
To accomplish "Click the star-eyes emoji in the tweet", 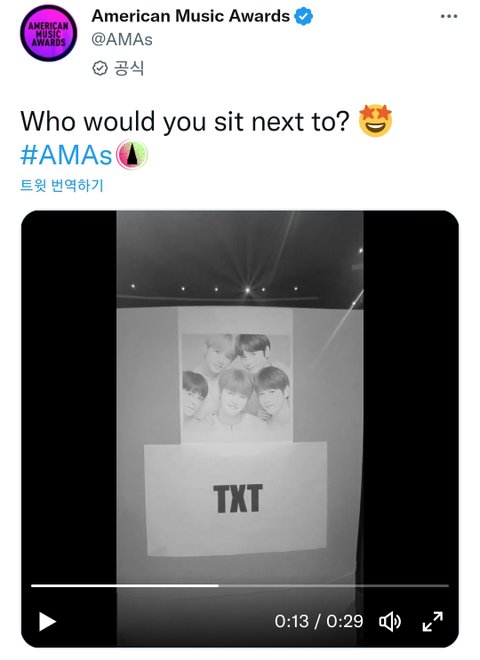I will point(375,121).
